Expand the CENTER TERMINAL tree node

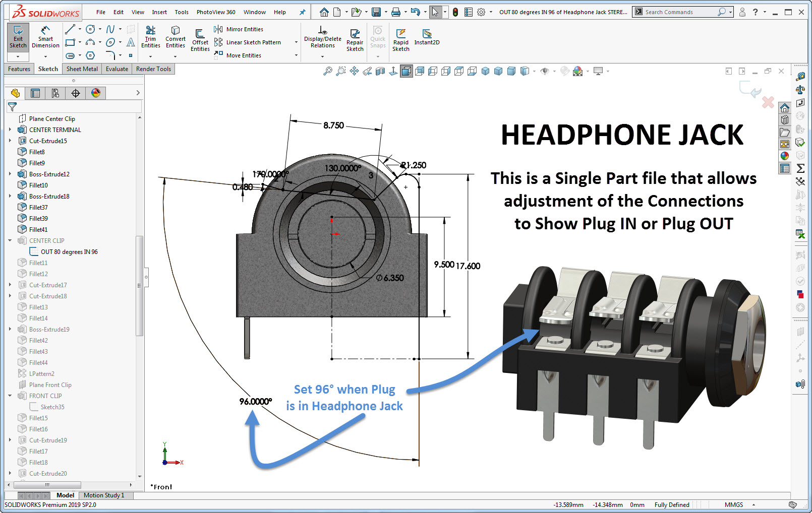[x=10, y=130]
